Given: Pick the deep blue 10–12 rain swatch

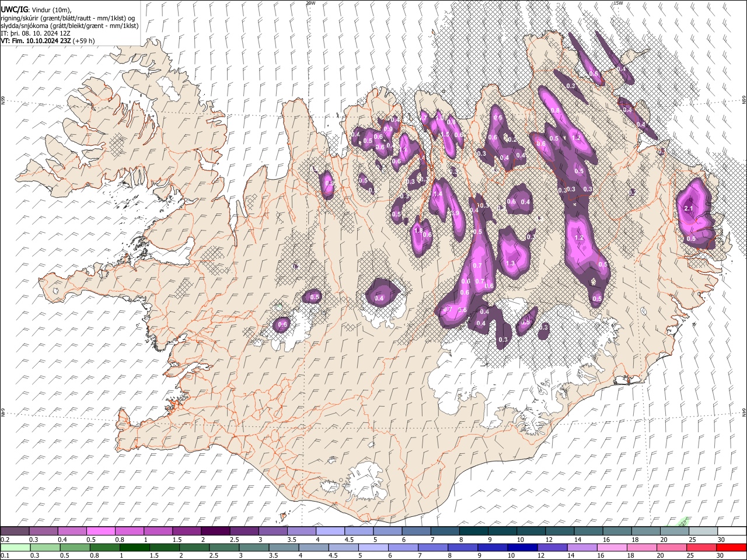Looking at the screenshot, I should (521, 547).
